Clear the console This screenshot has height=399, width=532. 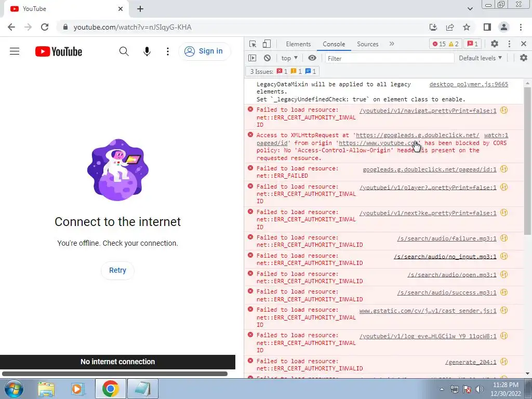point(268,58)
